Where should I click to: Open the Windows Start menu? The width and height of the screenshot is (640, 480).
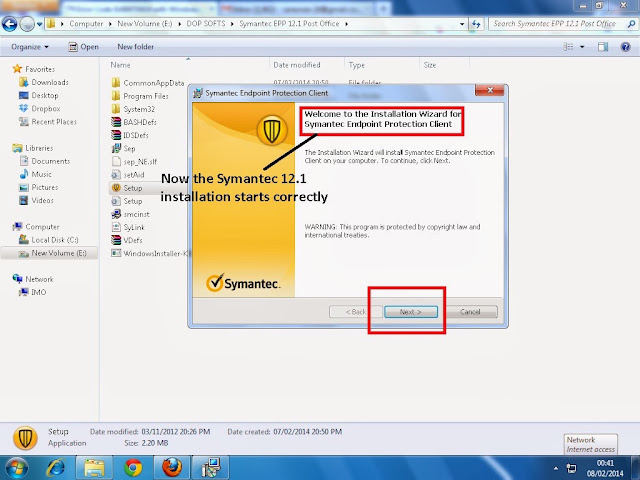pyautogui.click(x=16, y=468)
